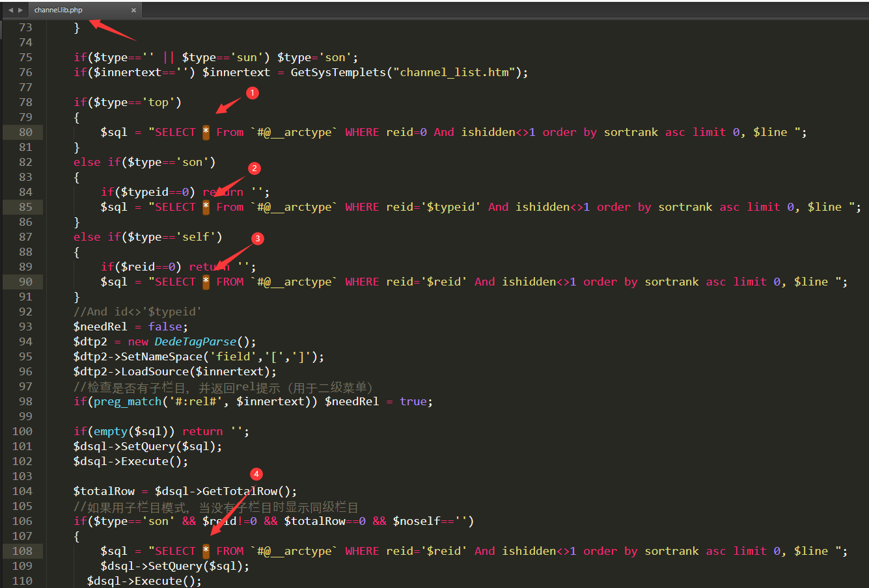869x588 pixels.
Task: Click the SetNameSpace method call
Action: click(x=161, y=356)
